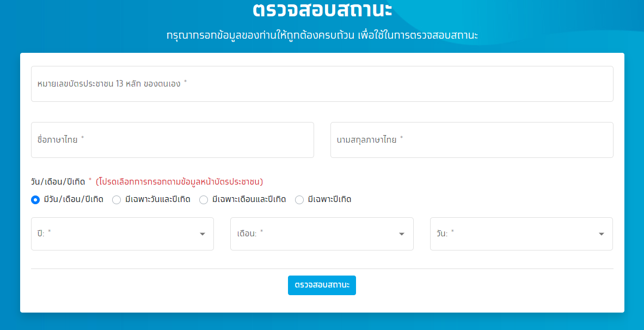The width and height of the screenshot is (644, 330).
Task: Click the subtitle text กรุณากรอกข้อมูลของท่านให้ถูกต้องครบถ้วน
Action: (x=260, y=35)
